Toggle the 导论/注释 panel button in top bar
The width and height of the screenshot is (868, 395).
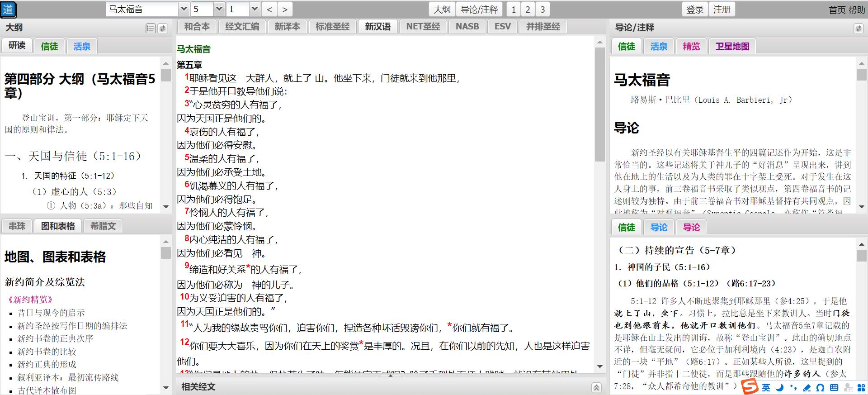coord(479,10)
